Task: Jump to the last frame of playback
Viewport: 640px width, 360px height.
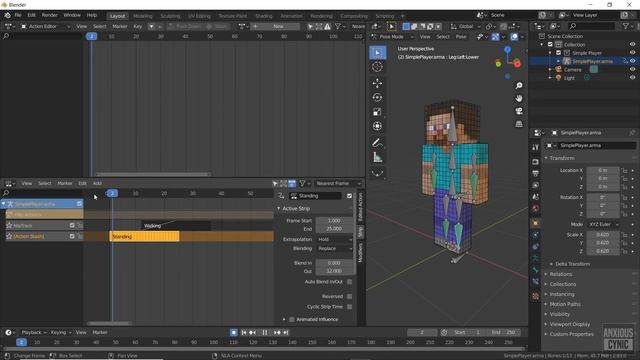Action: click(286, 333)
